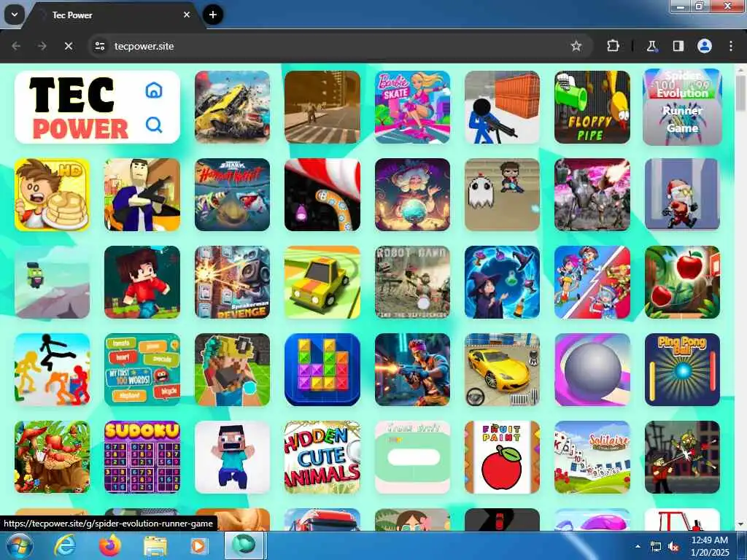Open the browser three-dot menu
This screenshot has width=747, height=560.
coord(731,46)
